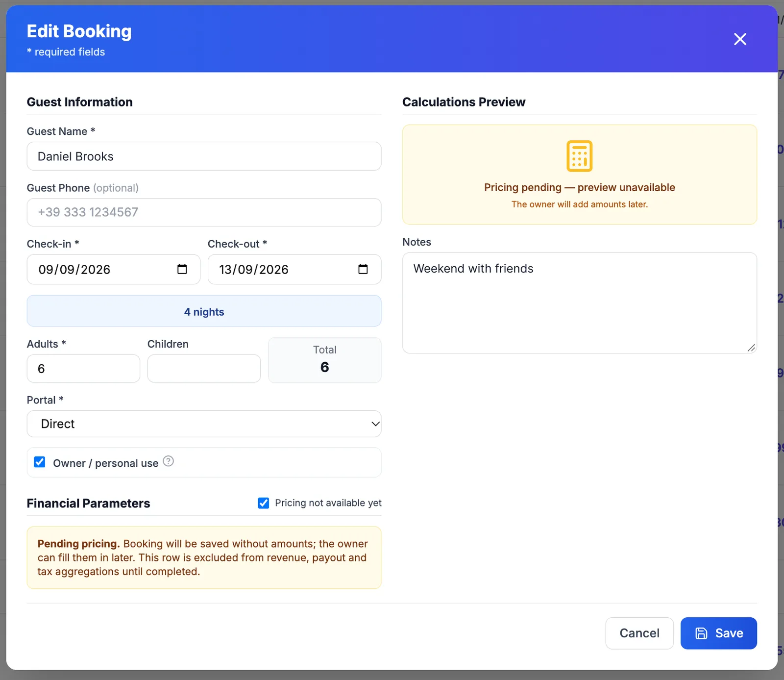Viewport: 784px width, 680px height.
Task: Open the Check-out calendar picker icon
Action: point(363,269)
